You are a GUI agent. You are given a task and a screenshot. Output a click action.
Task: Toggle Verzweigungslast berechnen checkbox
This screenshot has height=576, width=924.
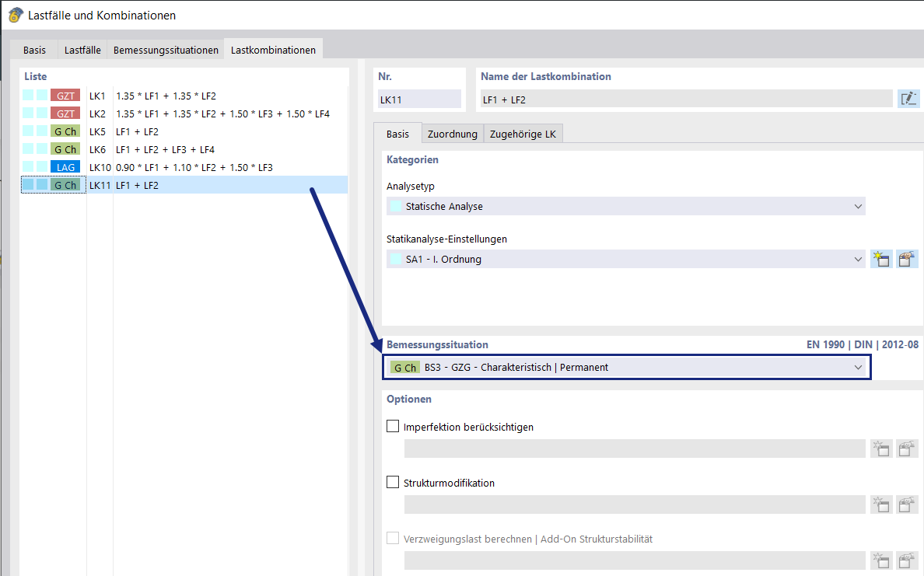point(393,538)
